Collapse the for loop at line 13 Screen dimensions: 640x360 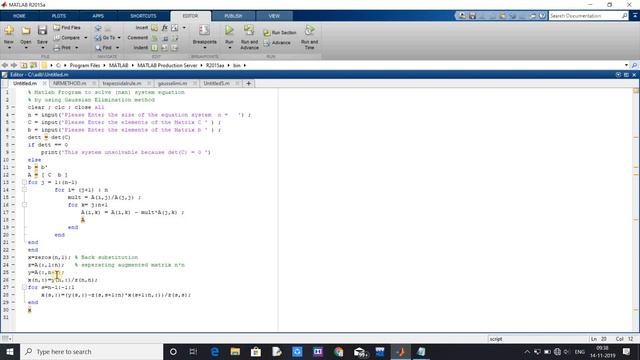point(24,182)
